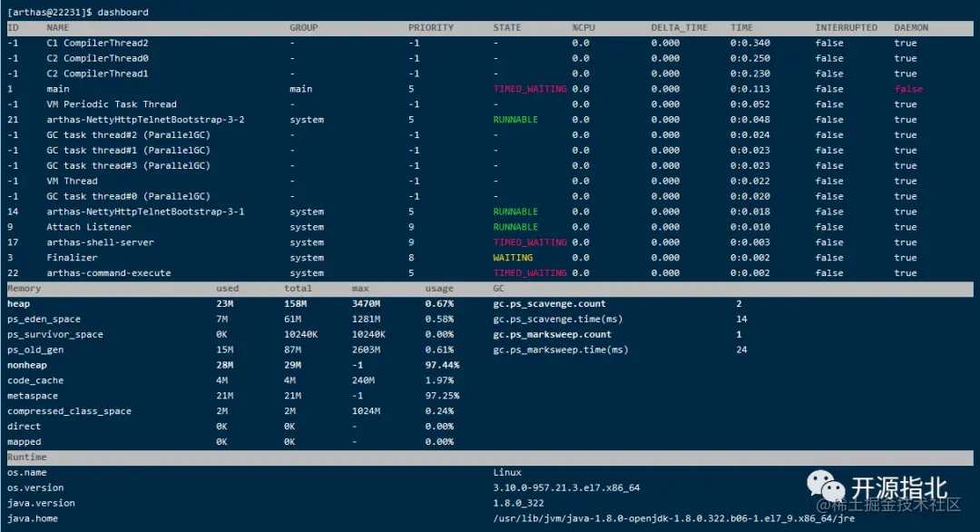Click 'arthas-NettyHttpTelnetBootstrap-3-1' thread name
The width and height of the screenshot is (980, 532).
click(145, 212)
